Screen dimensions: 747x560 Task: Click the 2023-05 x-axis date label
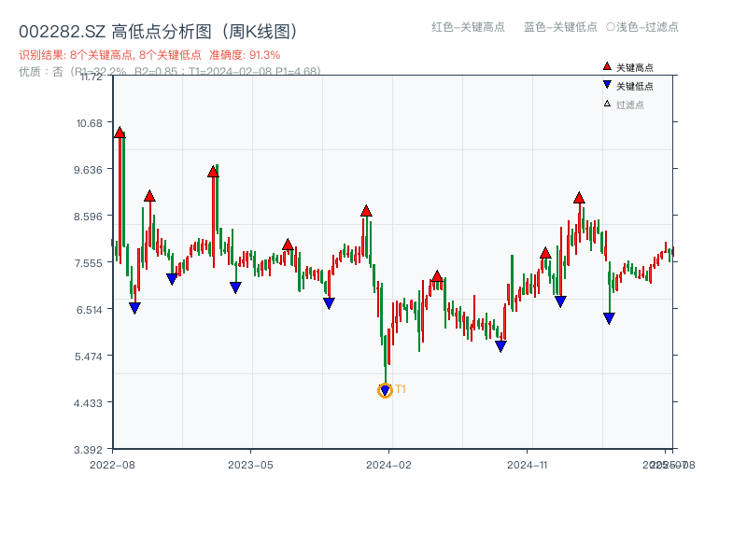click(x=250, y=464)
